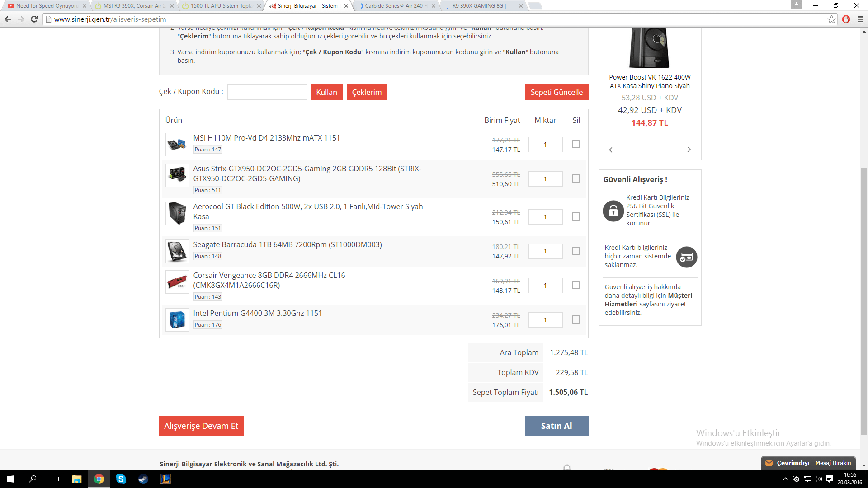Open File Explorer from the taskbar
The image size is (868, 488).
click(77, 479)
